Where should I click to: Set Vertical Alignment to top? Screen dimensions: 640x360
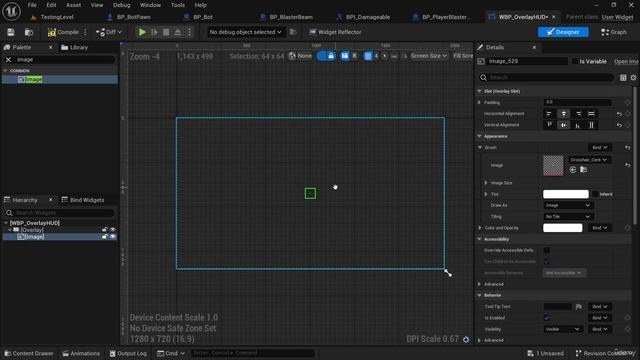[549, 125]
